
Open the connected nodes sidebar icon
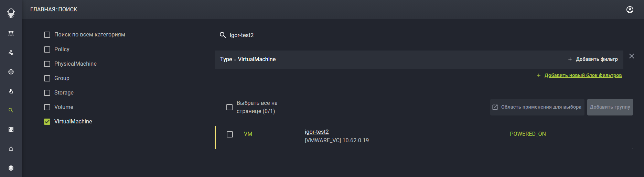pyautogui.click(x=11, y=53)
